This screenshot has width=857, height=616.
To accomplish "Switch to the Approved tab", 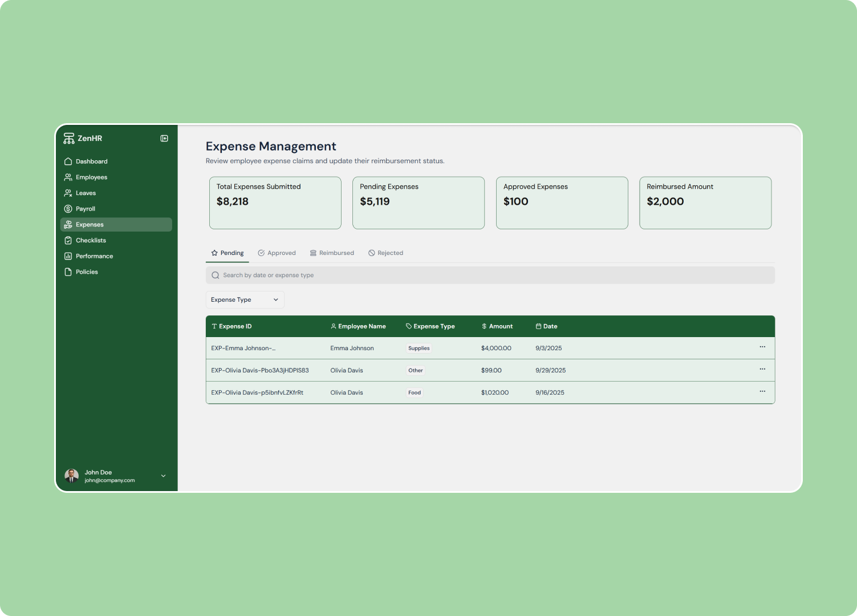I will tap(277, 253).
